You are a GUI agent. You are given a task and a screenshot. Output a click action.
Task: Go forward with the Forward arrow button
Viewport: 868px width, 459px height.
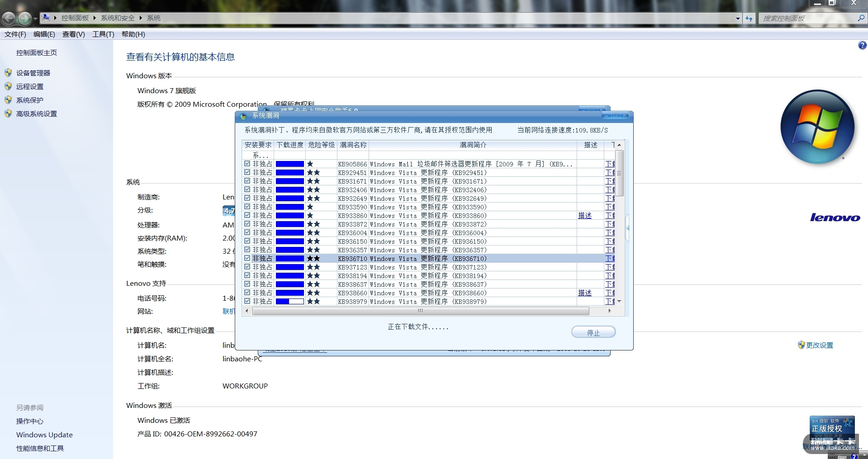click(24, 19)
